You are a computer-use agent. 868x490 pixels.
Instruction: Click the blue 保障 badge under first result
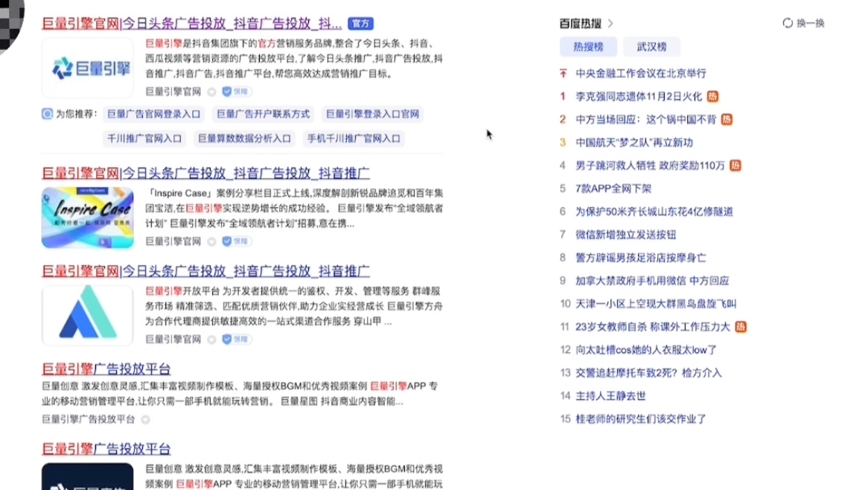coord(236,91)
